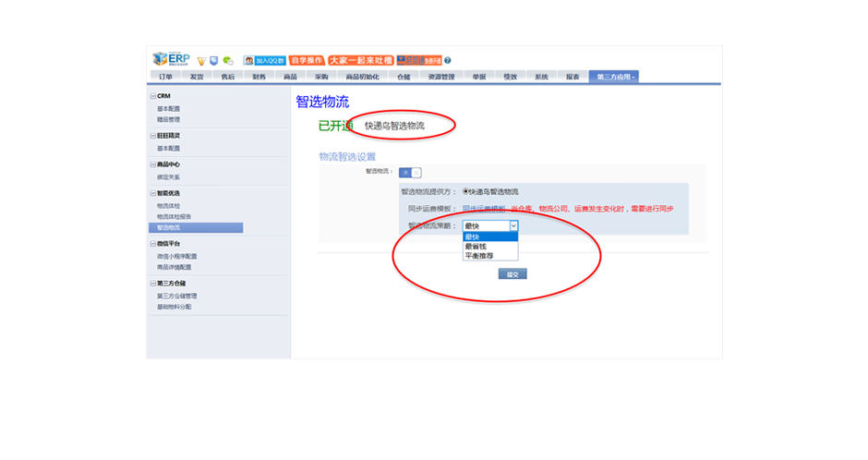Collapse the 智能优选 sidebar group
The width and height of the screenshot is (868, 460).
[x=153, y=193]
